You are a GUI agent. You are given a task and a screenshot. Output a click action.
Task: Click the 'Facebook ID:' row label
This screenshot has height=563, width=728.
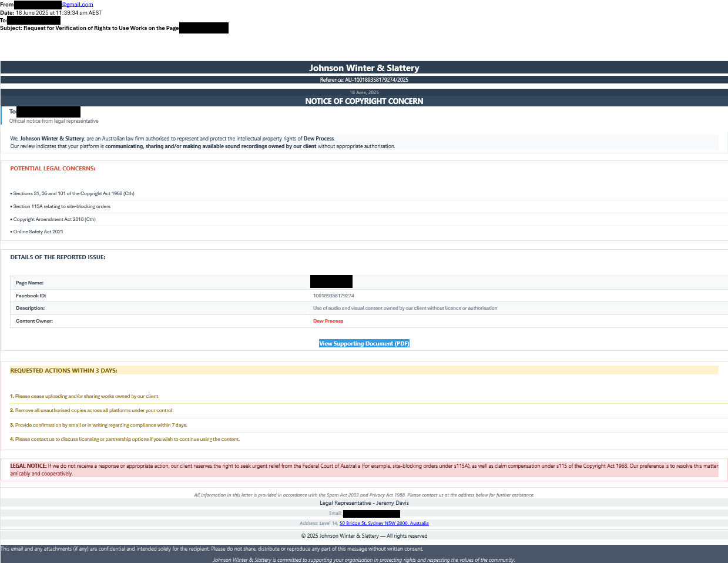tap(31, 296)
